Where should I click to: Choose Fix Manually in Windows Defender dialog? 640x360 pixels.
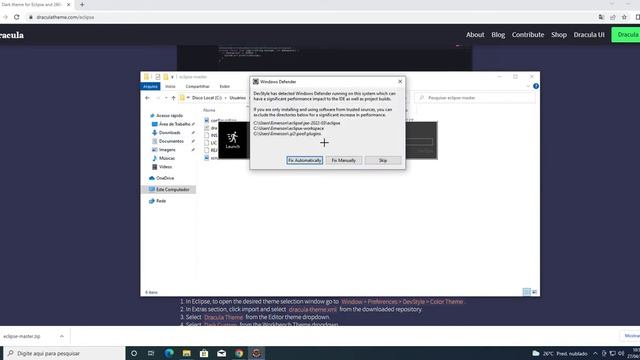coord(344,160)
